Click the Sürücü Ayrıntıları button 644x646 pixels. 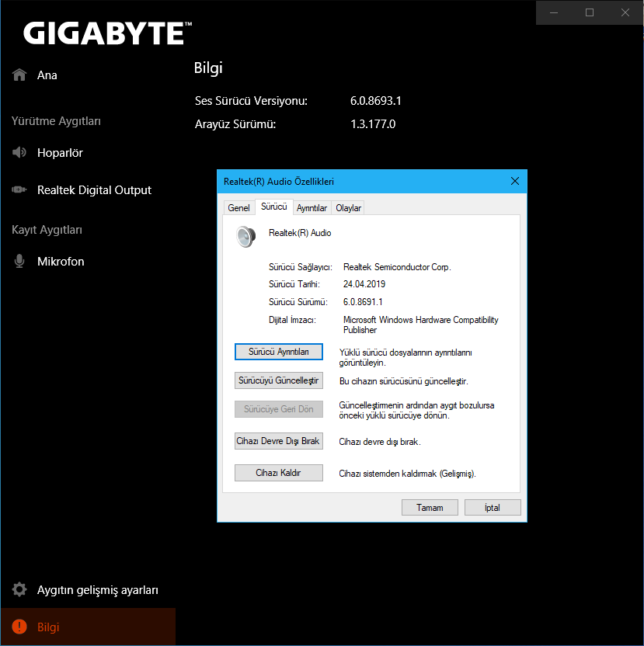[279, 352]
